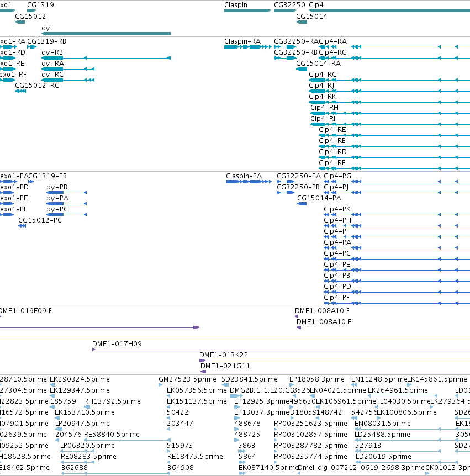Click EST label 'RH13792.5prime'

(x=112, y=401)
